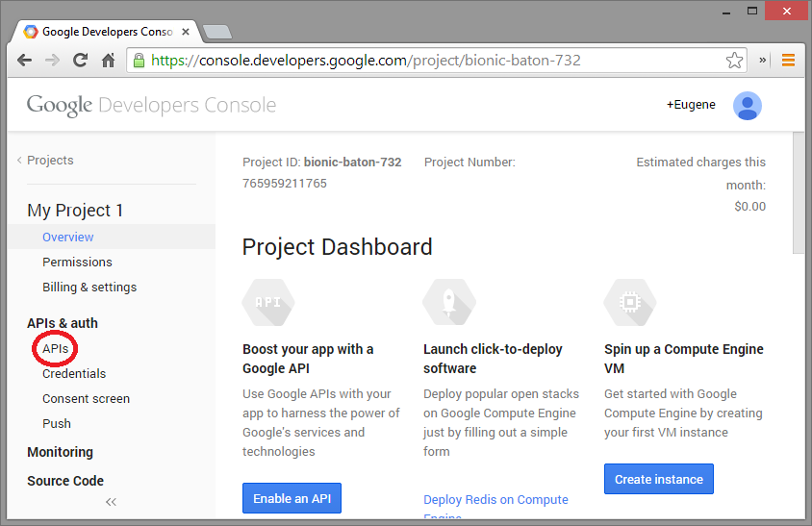Follow the Deploy Redis on Compute link
812x526 pixels.
point(495,500)
